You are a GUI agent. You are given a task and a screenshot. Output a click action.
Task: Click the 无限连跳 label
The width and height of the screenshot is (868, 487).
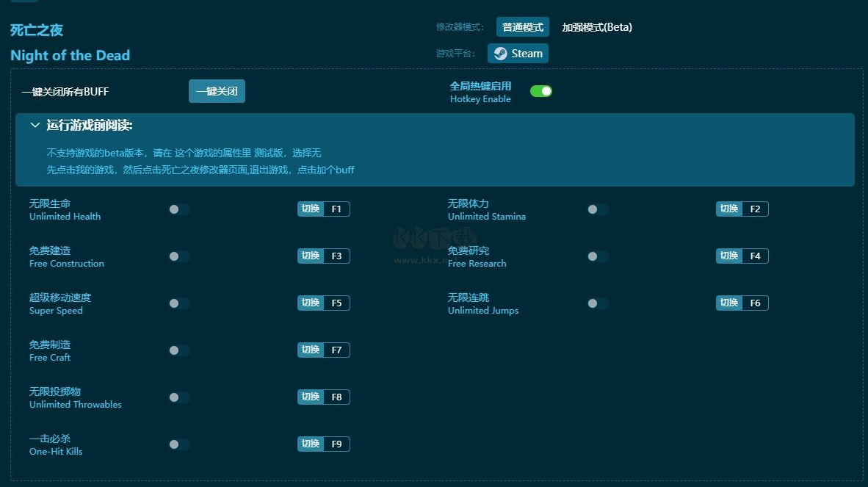469,297
